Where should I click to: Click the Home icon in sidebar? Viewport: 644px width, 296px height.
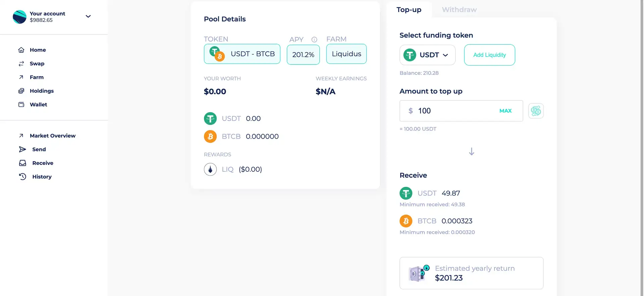point(21,50)
